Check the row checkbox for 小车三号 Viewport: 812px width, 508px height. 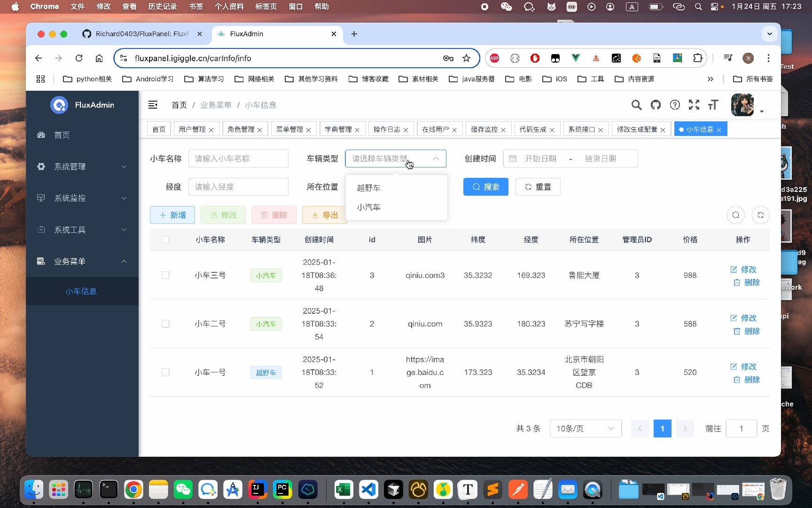165,275
